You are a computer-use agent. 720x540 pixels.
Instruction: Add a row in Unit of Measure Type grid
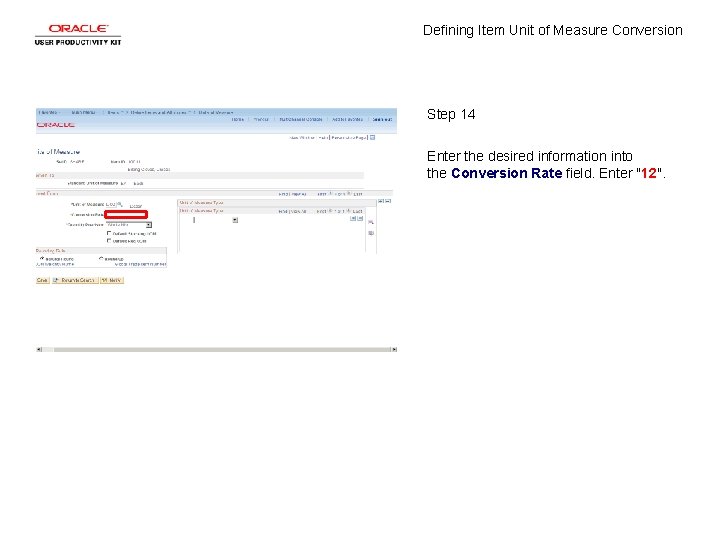click(353, 219)
